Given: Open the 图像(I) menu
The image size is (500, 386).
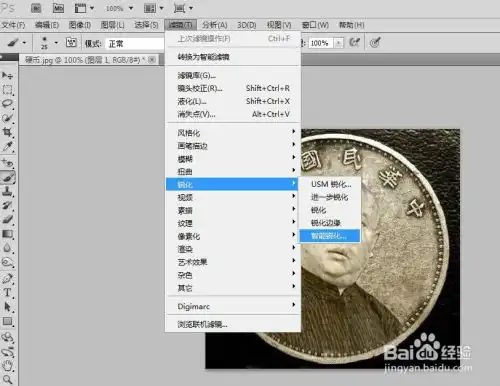Looking at the screenshot, I should click(80, 25).
